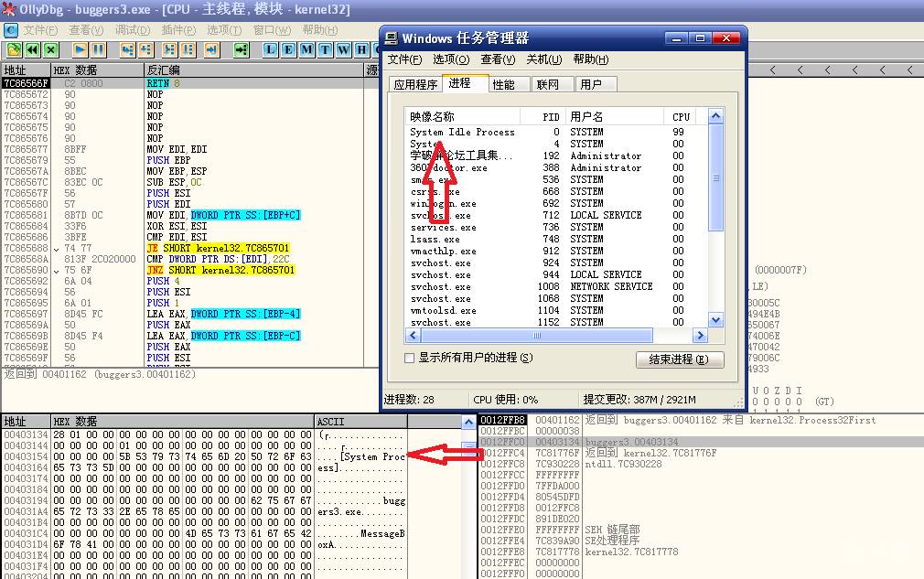Open OllyDbg 插件(P) menu

(178, 30)
